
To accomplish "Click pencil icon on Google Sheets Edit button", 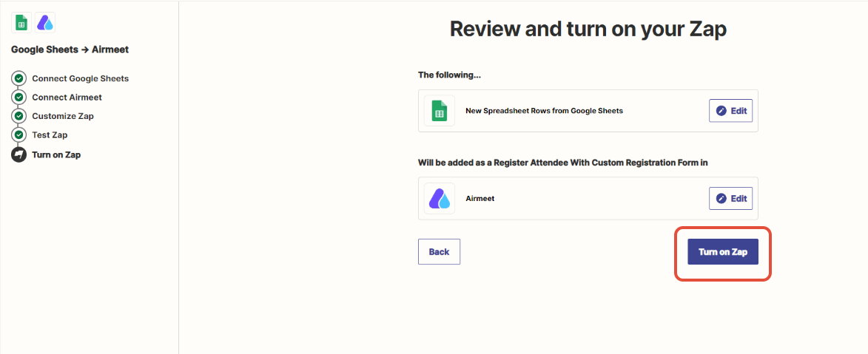I will tap(721, 111).
